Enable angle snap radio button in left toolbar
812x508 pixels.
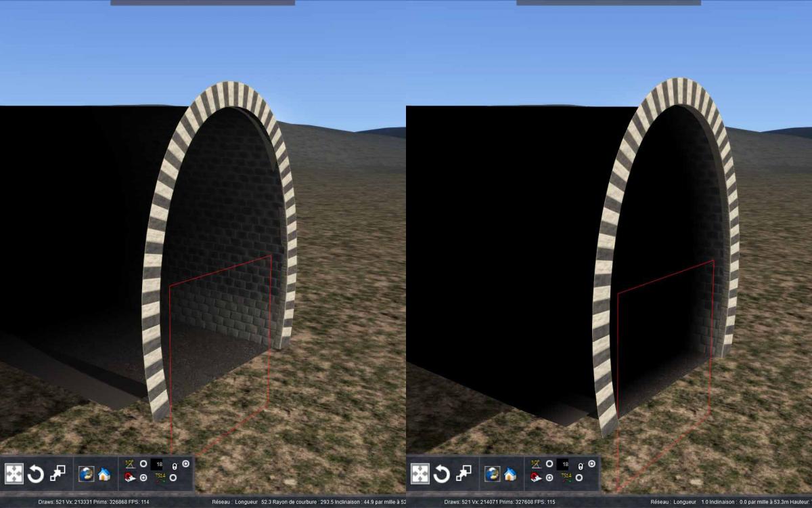tap(143, 465)
